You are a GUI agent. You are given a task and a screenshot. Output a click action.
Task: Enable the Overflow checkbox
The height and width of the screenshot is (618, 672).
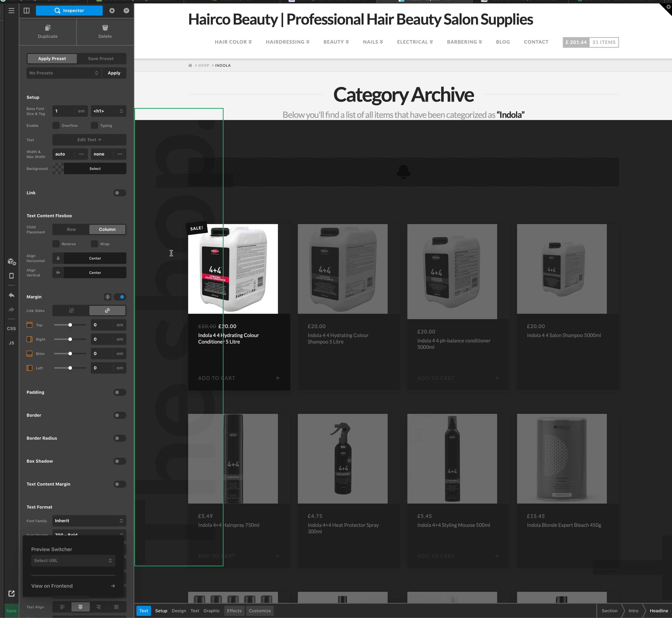click(56, 125)
